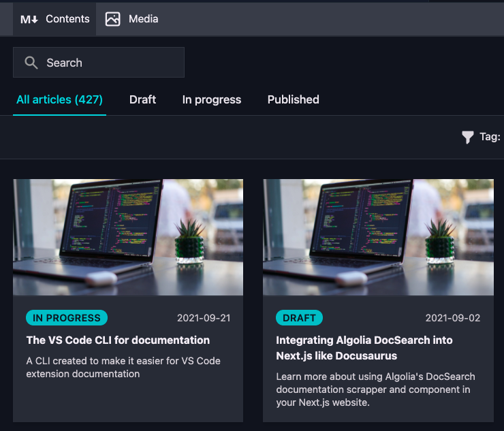The height and width of the screenshot is (431, 504).
Task: Show only Draft articles tab
Action: tap(142, 99)
